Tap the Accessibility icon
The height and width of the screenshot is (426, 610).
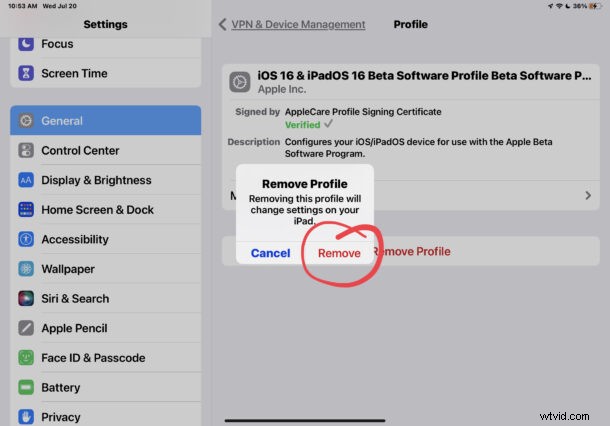pos(26,239)
